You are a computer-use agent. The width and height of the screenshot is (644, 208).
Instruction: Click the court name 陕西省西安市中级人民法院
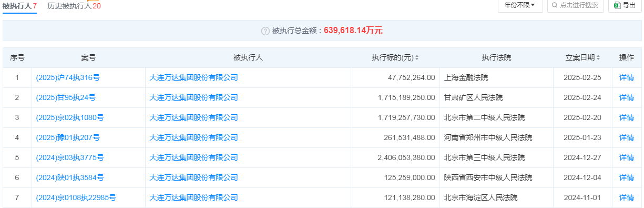click(x=488, y=177)
